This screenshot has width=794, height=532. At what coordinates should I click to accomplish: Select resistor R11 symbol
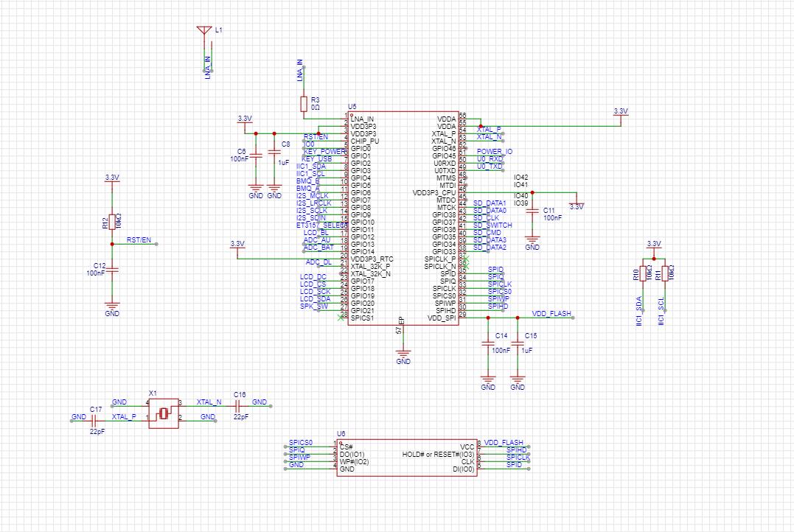pyautogui.click(x=665, y=273)
